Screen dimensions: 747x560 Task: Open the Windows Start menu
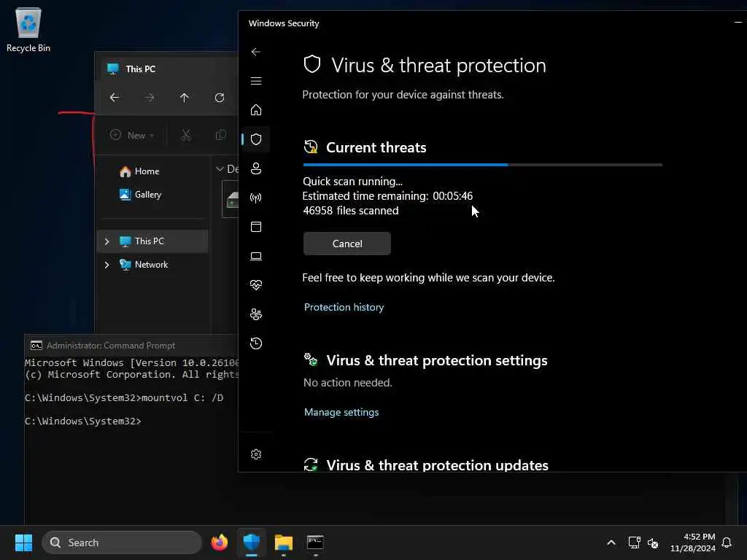23,542
